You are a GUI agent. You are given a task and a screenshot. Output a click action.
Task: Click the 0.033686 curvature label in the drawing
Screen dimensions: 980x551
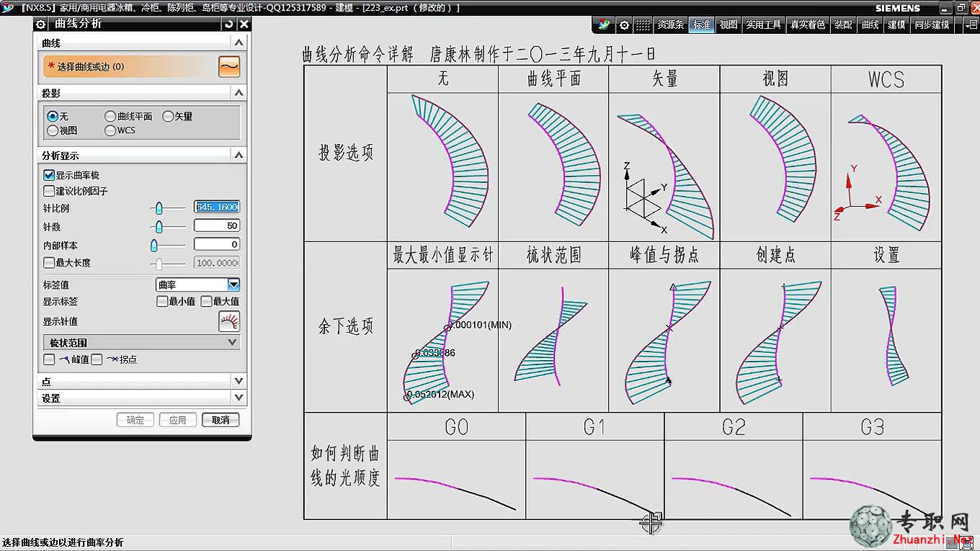[435, 353]
